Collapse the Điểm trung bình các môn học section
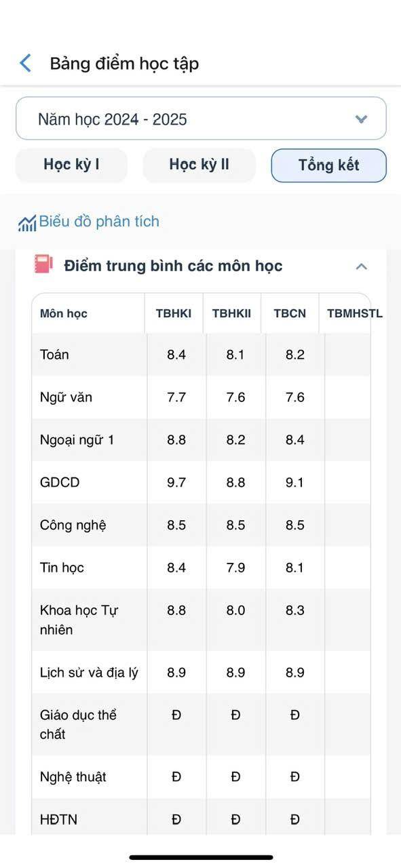401x868 pixels. [362, 266]
